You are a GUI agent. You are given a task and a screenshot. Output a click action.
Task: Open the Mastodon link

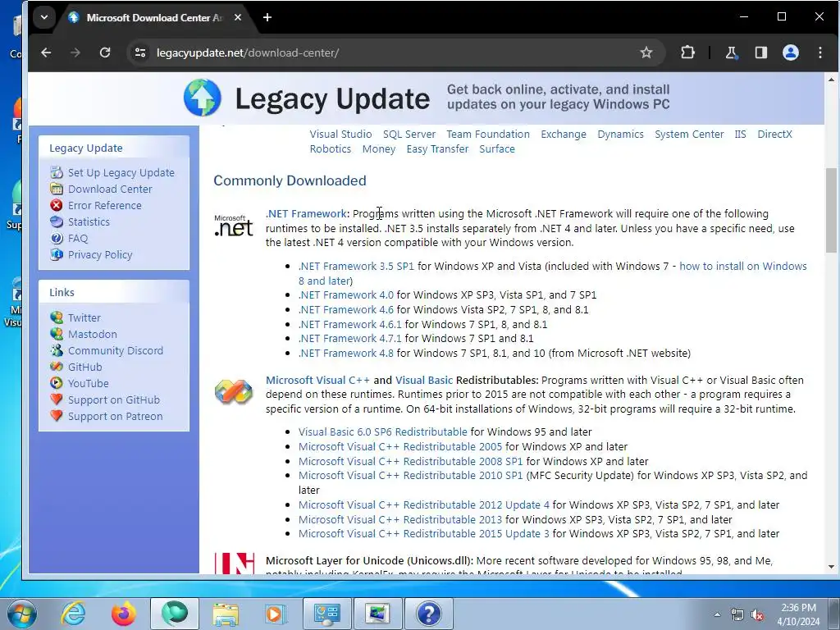pyautogui.click(x=92, y=335)
